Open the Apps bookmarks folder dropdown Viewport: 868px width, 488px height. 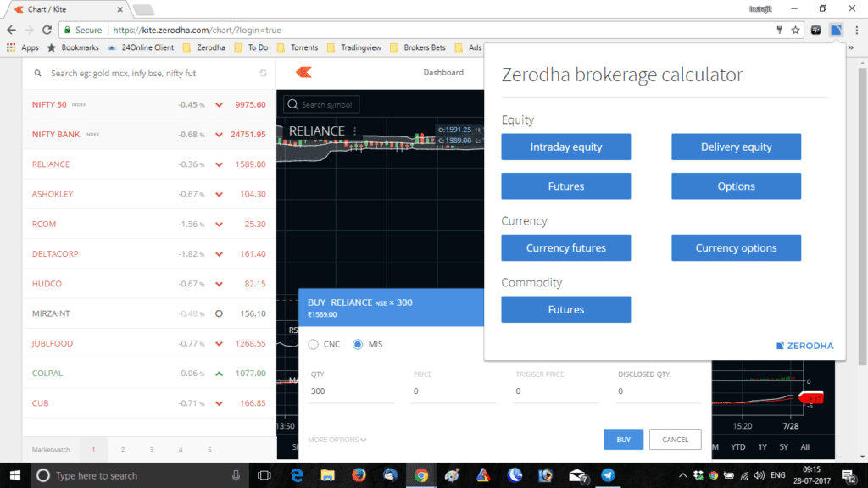click(x=22, y=47)
